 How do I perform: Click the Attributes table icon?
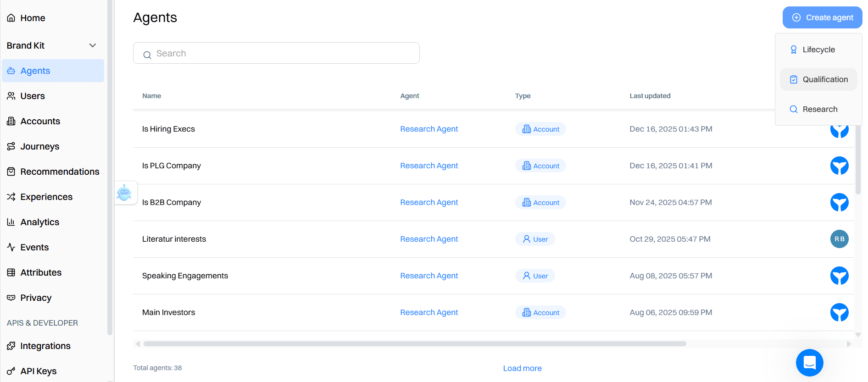click(x=11, y=272)
